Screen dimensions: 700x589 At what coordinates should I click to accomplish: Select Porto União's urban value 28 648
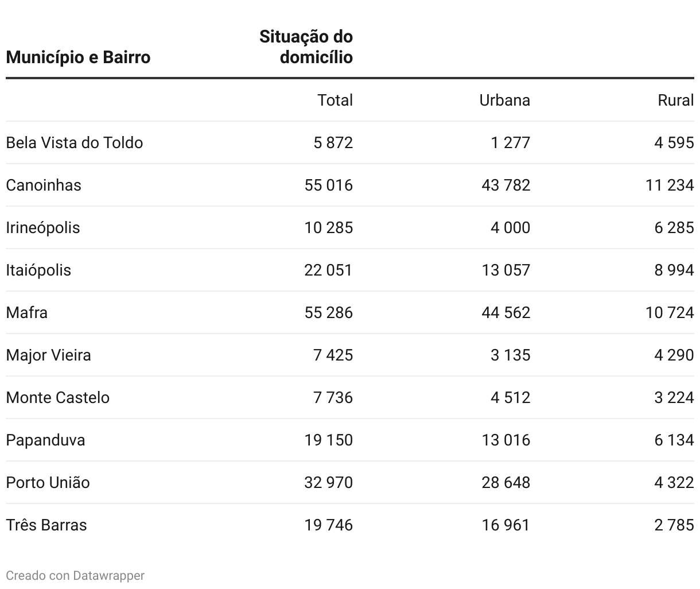(x=505, y=483)
